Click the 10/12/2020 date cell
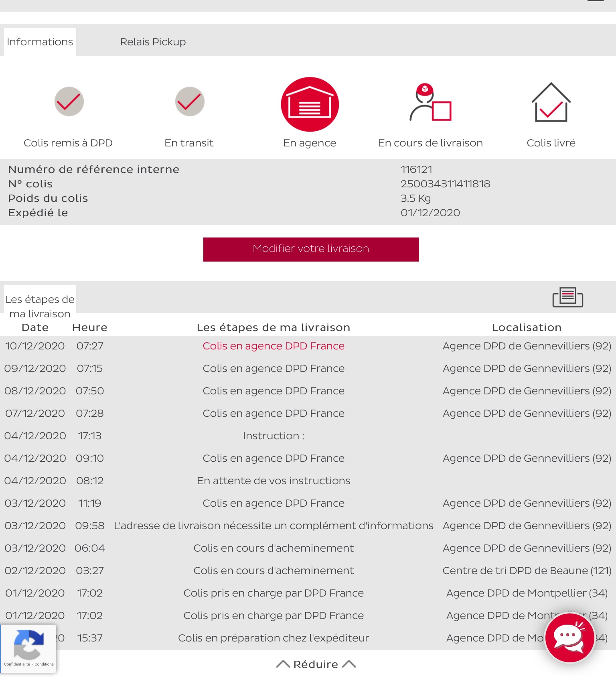 (x=35, y=346)
